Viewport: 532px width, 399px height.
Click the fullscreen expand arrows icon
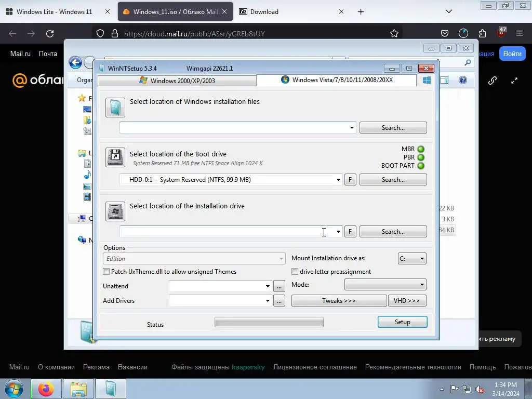(x=514, y=81)
